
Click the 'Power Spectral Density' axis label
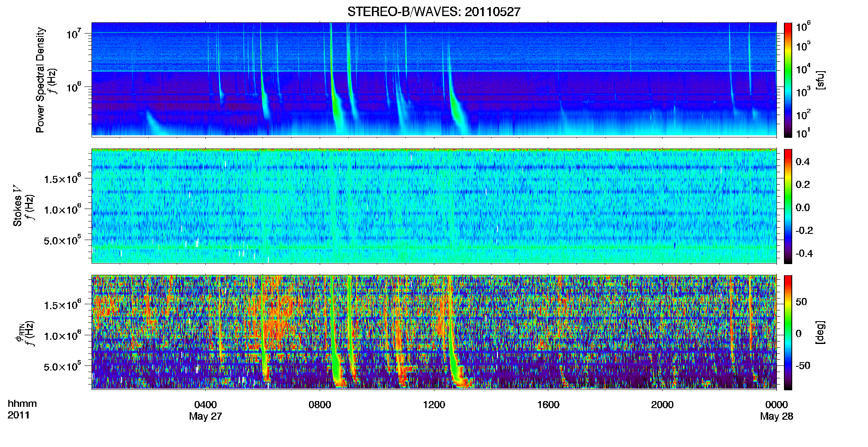tap(40, 80)
